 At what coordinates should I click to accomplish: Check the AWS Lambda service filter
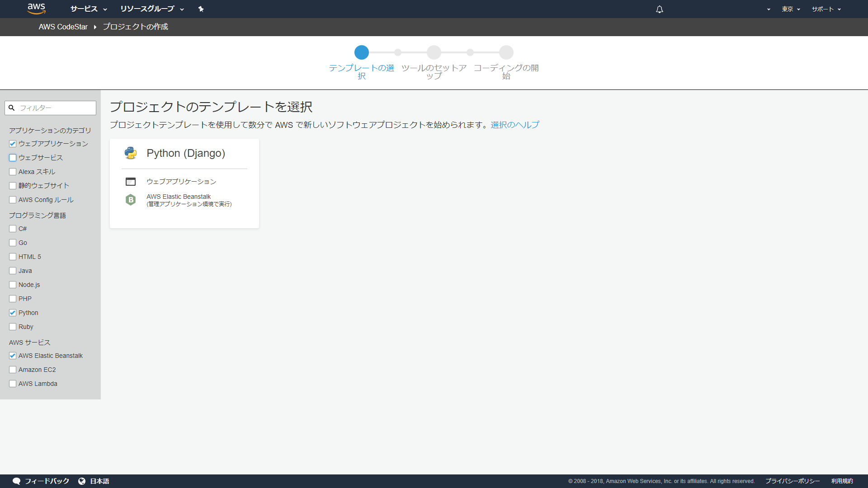coord(13,384)
